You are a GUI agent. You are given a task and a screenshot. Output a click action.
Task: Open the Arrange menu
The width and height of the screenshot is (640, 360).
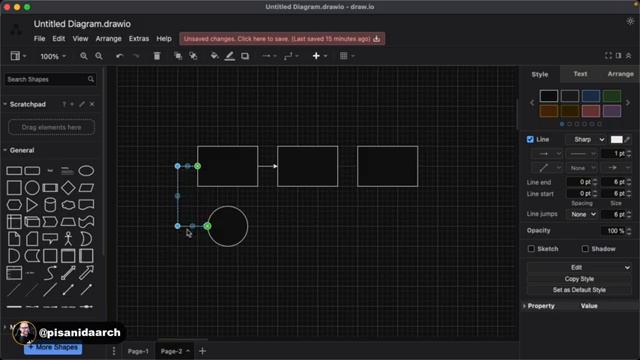click(x=108, y=39)
